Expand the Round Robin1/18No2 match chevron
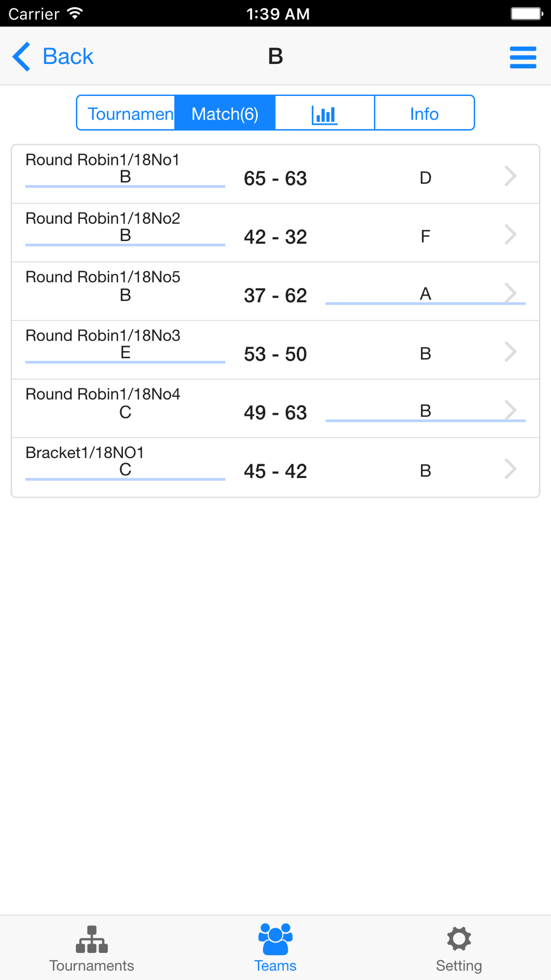 pos(511,235)
